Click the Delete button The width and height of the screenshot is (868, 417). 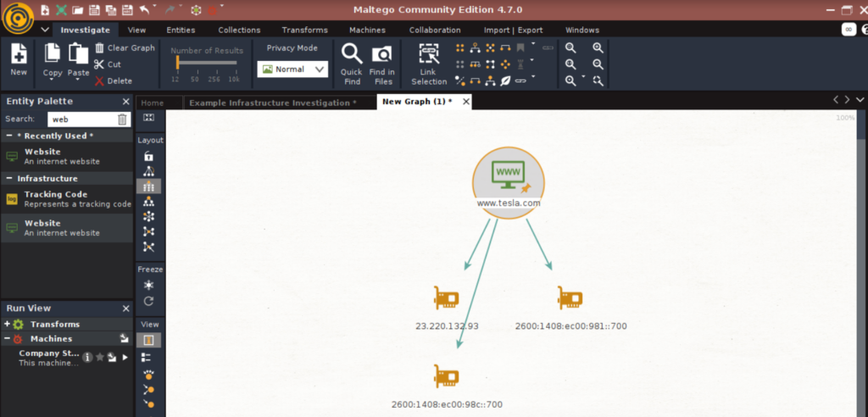[x=114, y=81]
